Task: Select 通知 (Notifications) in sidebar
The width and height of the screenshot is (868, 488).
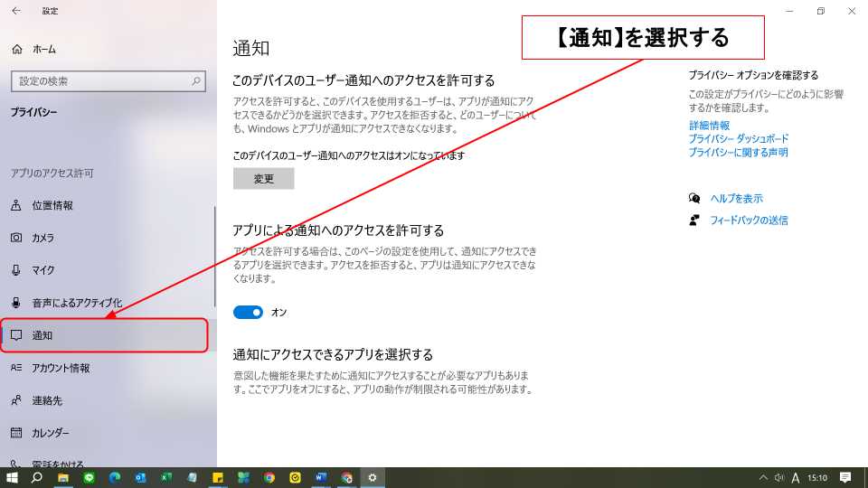Action: [x=42, y=335]
